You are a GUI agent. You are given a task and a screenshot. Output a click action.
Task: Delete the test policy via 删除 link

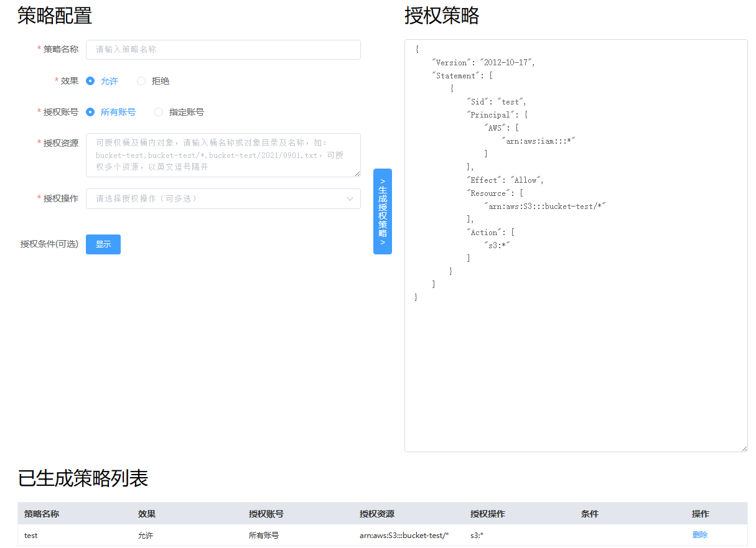pos(699,535)
